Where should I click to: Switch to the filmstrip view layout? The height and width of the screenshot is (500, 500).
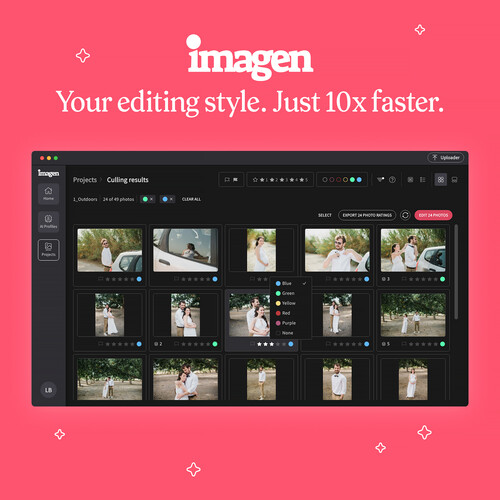coord(454,180)
